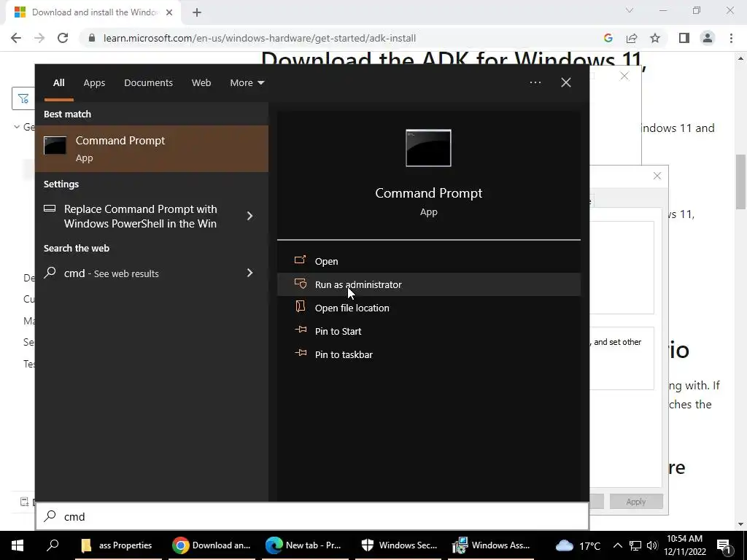This screenshot has height=560, width=747.
Task: Click the Open file location folder icon
Action: pos(300,307)
